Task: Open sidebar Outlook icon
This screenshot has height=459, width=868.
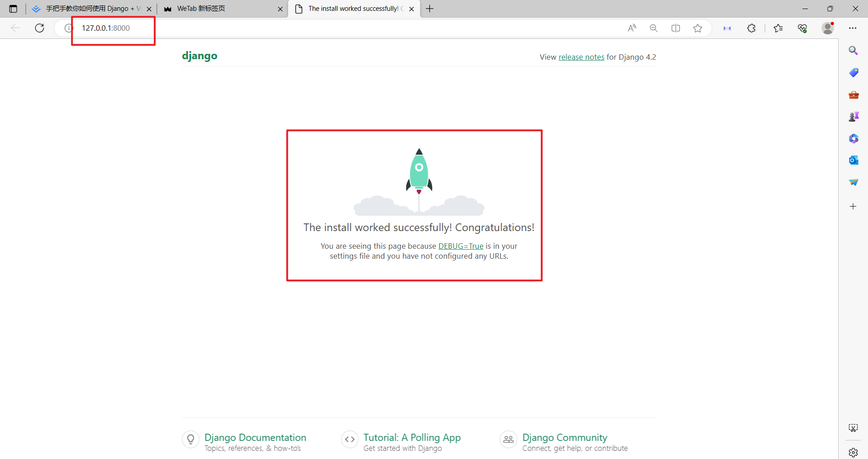Action: point(853,160)
